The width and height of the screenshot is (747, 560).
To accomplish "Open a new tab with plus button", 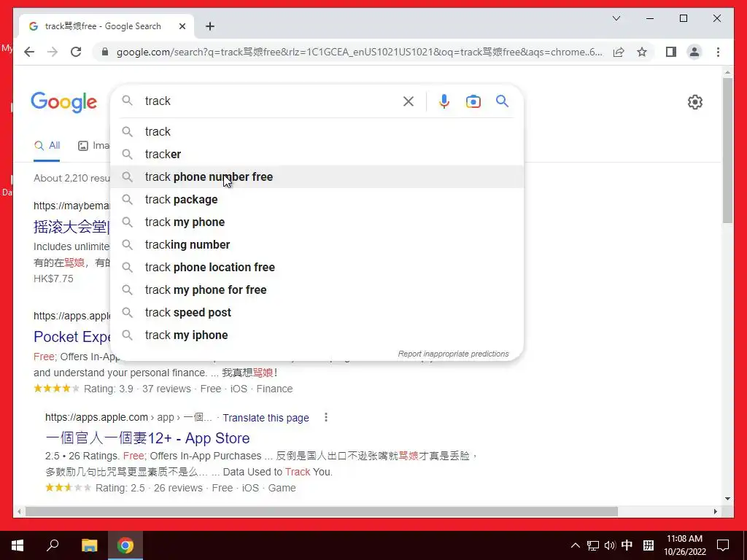I will [x=210, y=26].
